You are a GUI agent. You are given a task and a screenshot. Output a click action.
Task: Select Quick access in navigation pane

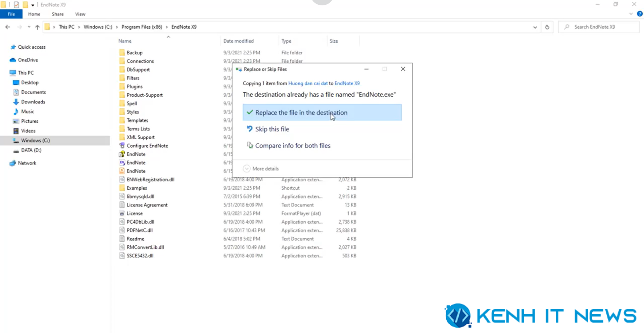coord(32,47)
